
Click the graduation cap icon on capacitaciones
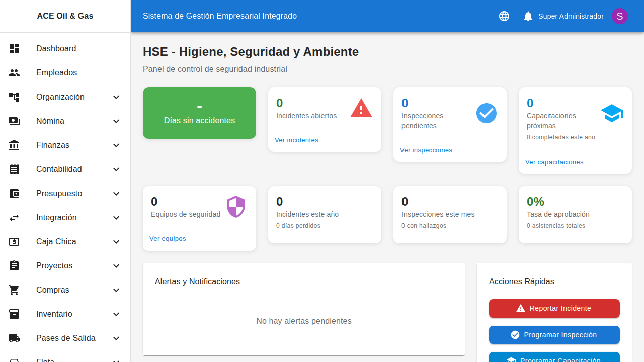click(611, 113)
